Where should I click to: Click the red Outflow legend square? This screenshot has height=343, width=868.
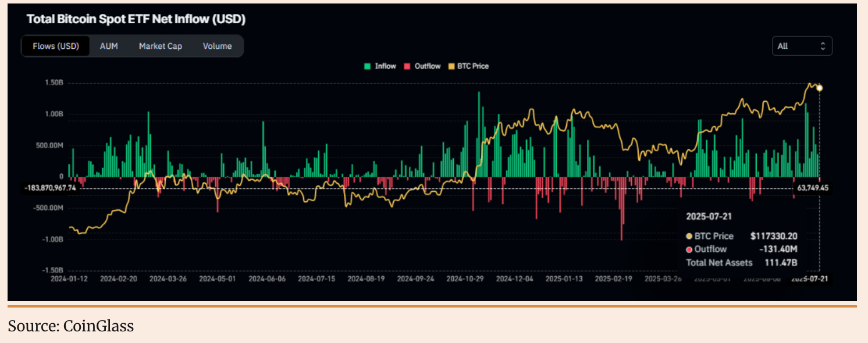point(407,66)
